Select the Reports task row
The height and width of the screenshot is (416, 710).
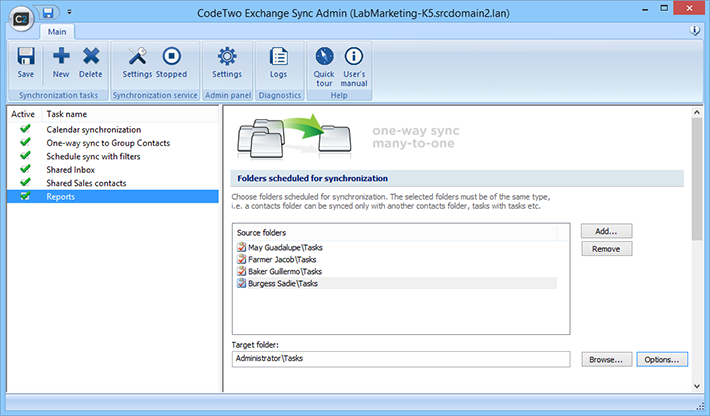point(113,196)
